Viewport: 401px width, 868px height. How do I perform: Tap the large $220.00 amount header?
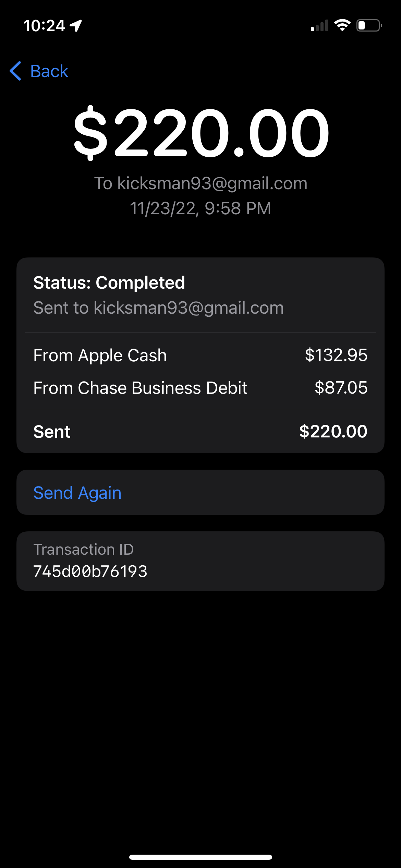tap(202, 133)
